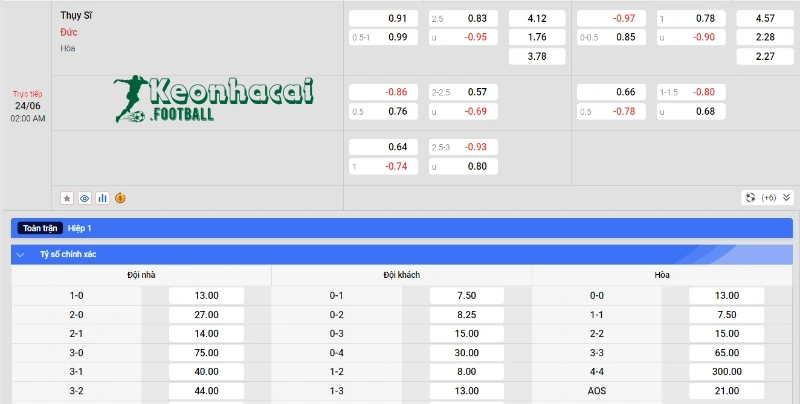Select the Toàn trận tab
Viewport: 800px width, 404px height.
pyautogui.click(x=40, y=228)
